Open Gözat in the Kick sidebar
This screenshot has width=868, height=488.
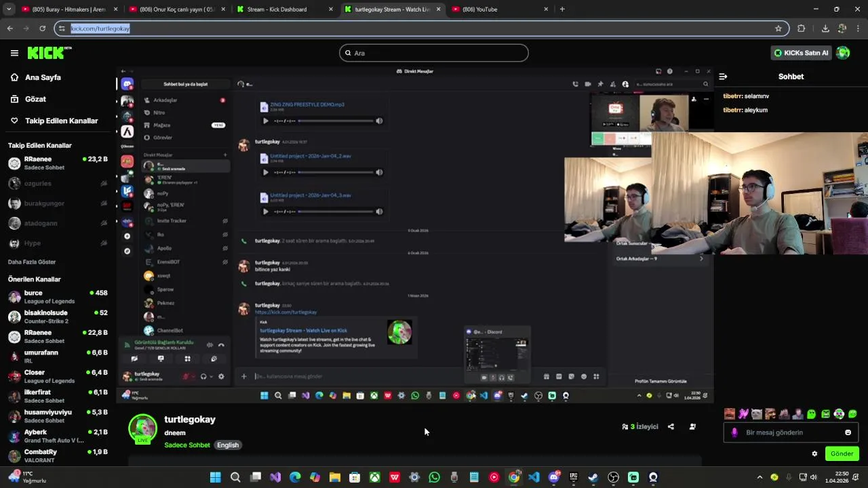coord(35,99)
